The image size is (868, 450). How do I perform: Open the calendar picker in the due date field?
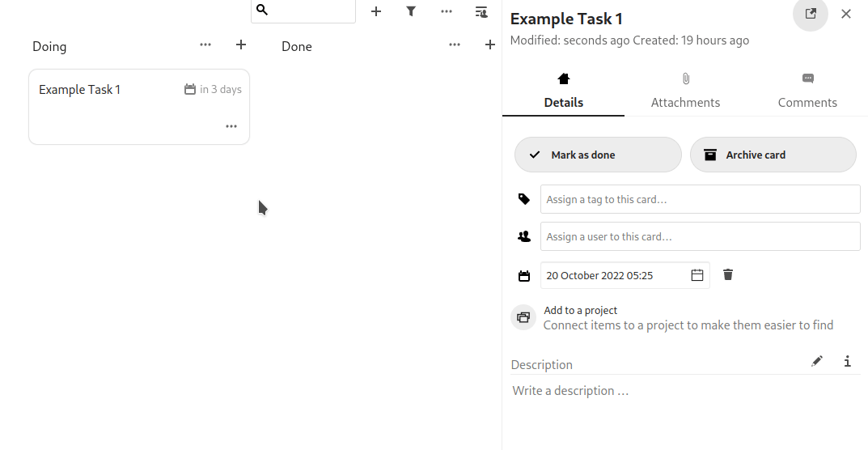pos(697,275)
